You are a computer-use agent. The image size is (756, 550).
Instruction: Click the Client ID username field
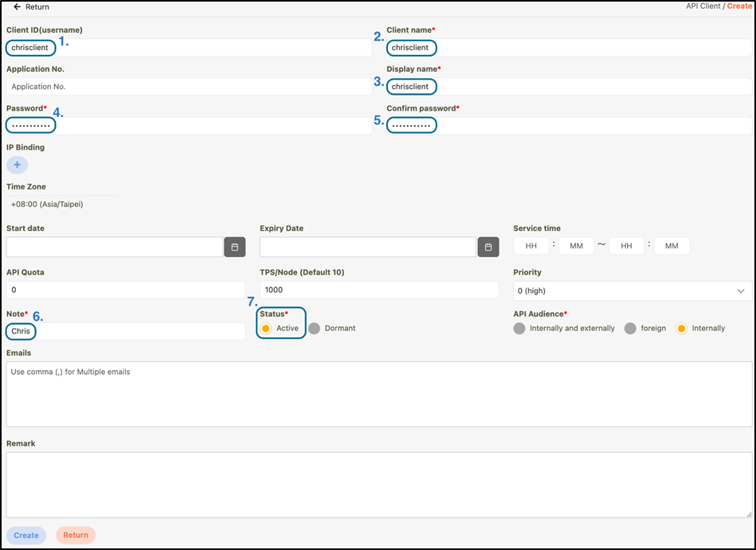point(189,48)
